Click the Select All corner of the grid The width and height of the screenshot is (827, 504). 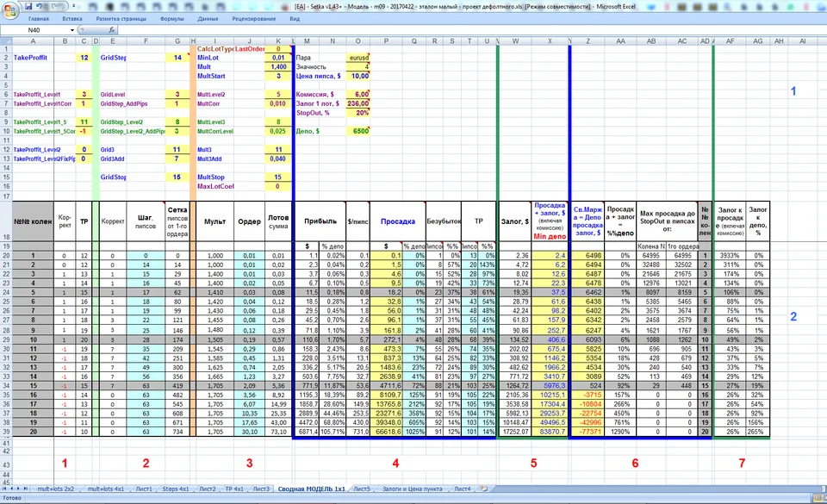click(x=6, y=41)
